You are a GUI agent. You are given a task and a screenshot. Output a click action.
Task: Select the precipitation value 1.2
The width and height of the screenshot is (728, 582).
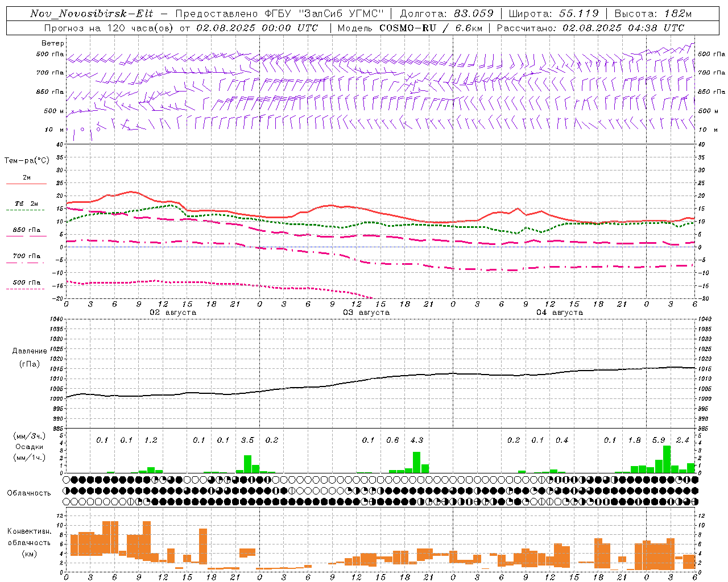coord(151,440)
